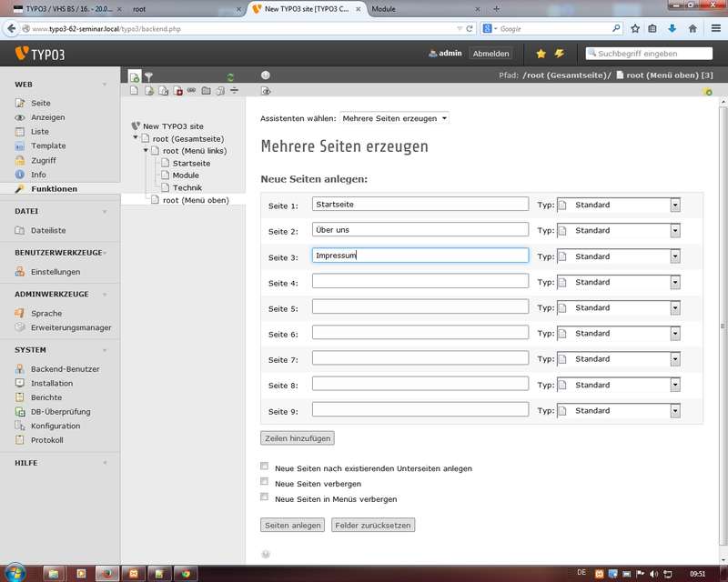728x582 pixels.
Task: Click the external link chain icon
Action: pos(192,90)
